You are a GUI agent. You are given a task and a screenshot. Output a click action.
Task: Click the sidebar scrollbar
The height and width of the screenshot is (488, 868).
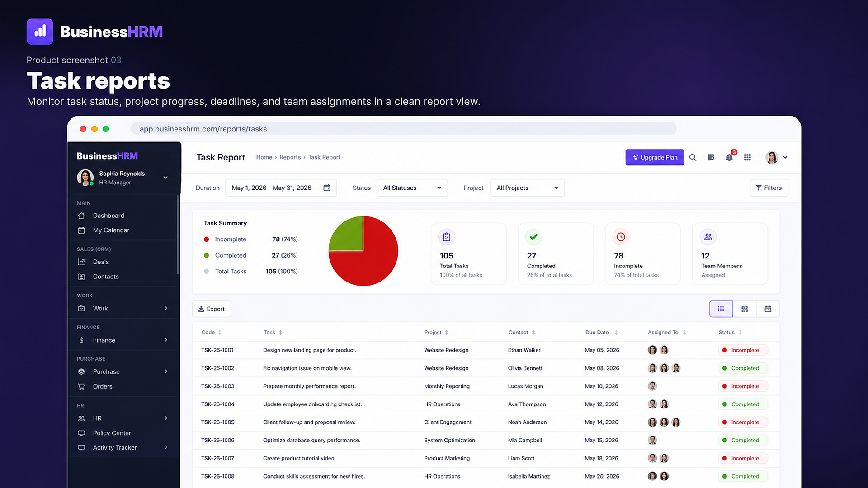point(178,235)
